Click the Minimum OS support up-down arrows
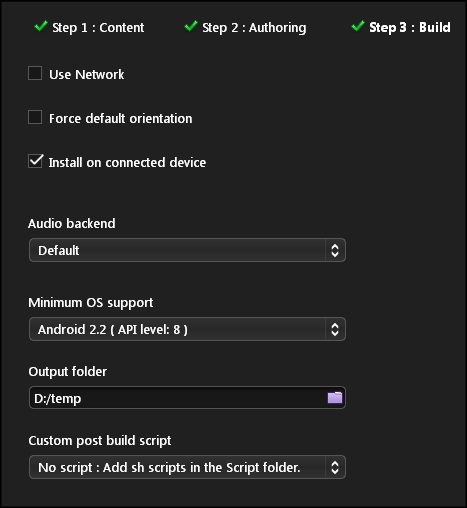467x508 pixels. click(335, 329)
